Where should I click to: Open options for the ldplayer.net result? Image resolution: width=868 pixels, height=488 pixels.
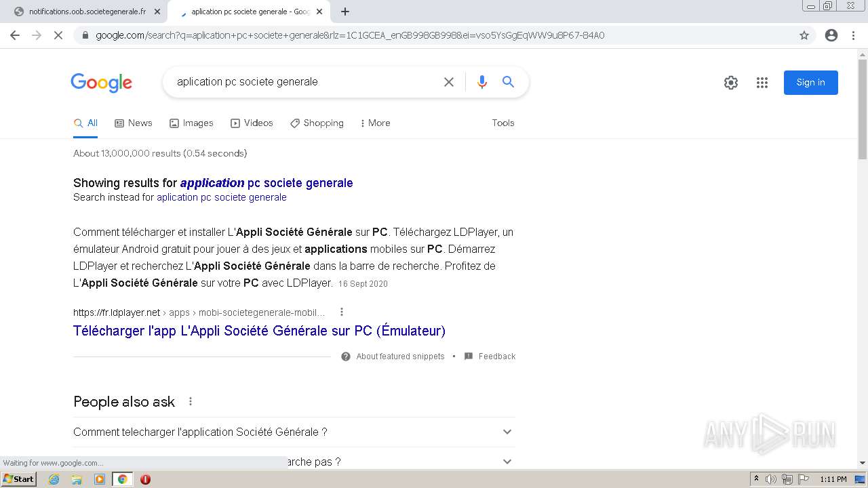(x=342, y=312)
